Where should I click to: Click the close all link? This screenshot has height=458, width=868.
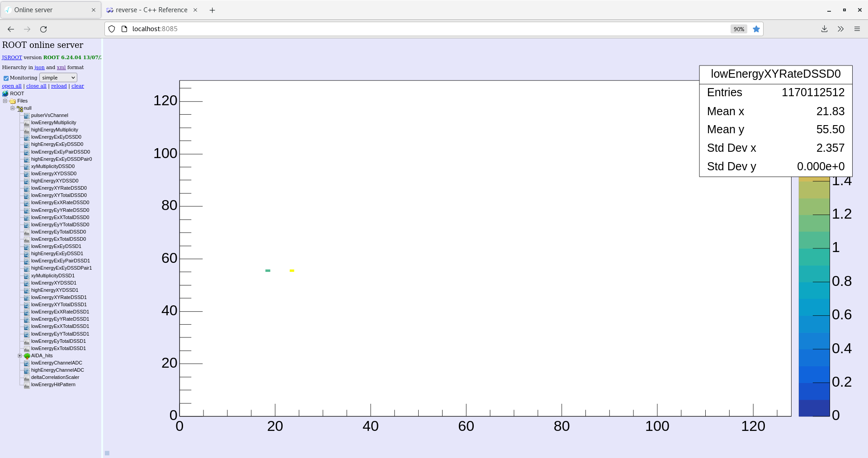[36, 86]
